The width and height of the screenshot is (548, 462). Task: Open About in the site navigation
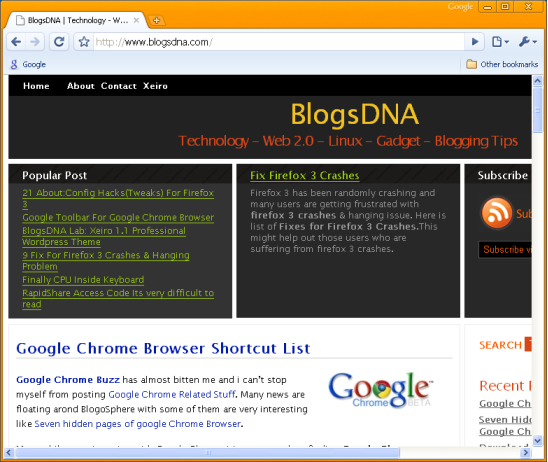[80, 86]
